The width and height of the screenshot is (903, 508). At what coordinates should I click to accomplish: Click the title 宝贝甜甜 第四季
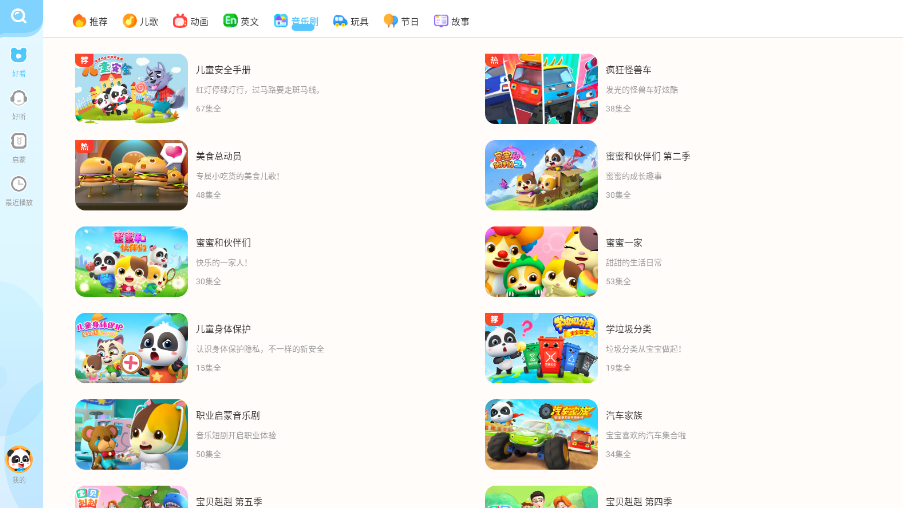tap(639, 502)
